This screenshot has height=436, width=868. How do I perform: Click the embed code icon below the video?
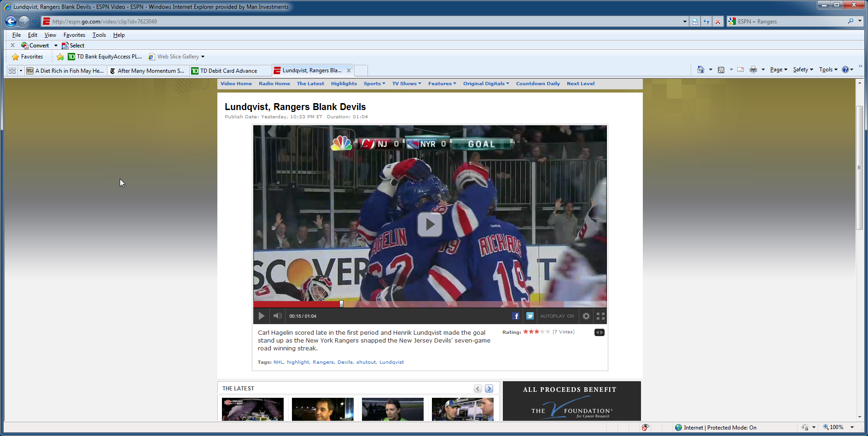click(x=599, y=332)
